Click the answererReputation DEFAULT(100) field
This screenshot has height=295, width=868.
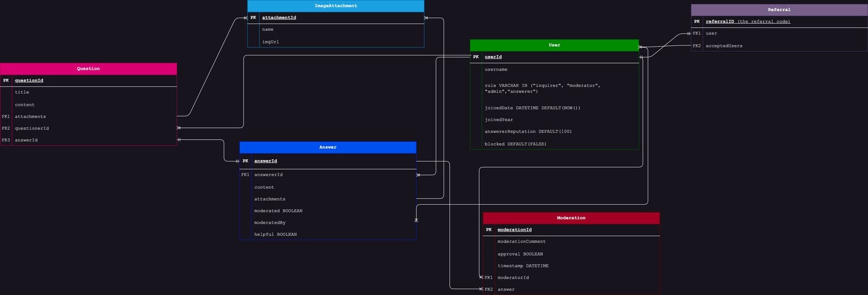pyautogui.click(x=528, y=132)
